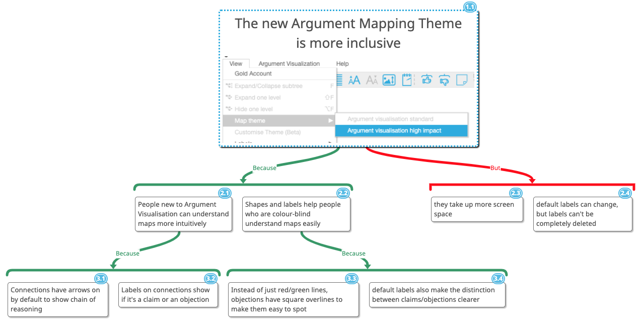Click the 2.1 number badge
644x327 pixels.
click(x=225, y=193)
